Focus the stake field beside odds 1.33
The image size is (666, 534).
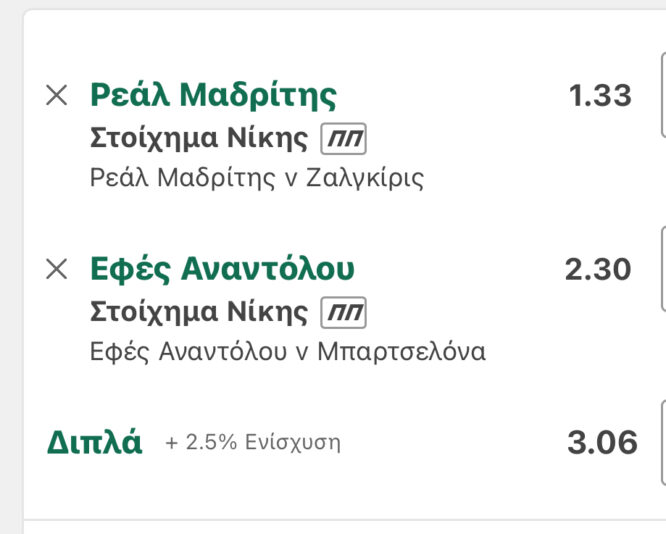(x=662, y=96)
